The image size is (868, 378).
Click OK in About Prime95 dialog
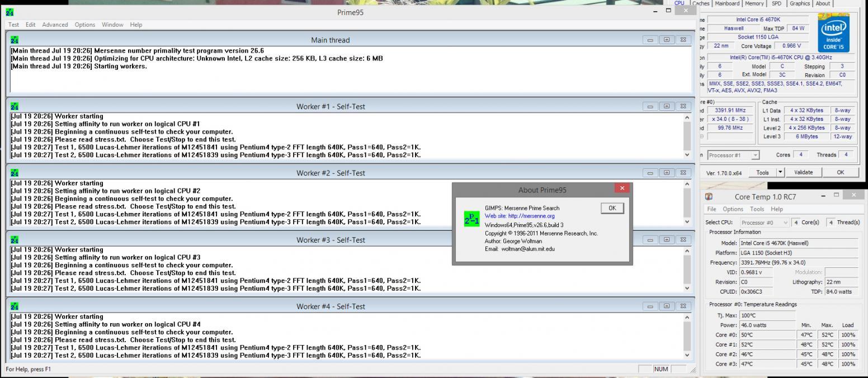pyautogui.click(x=612, y=208)
